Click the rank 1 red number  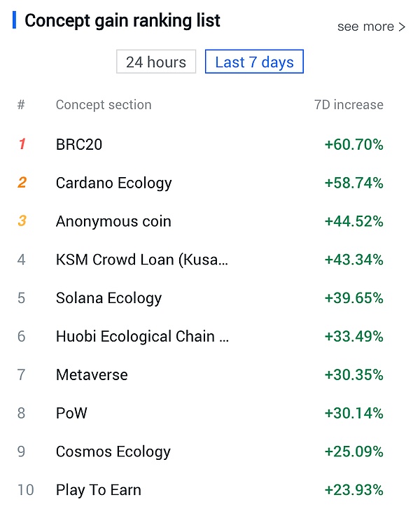click(x=22, y=145)
